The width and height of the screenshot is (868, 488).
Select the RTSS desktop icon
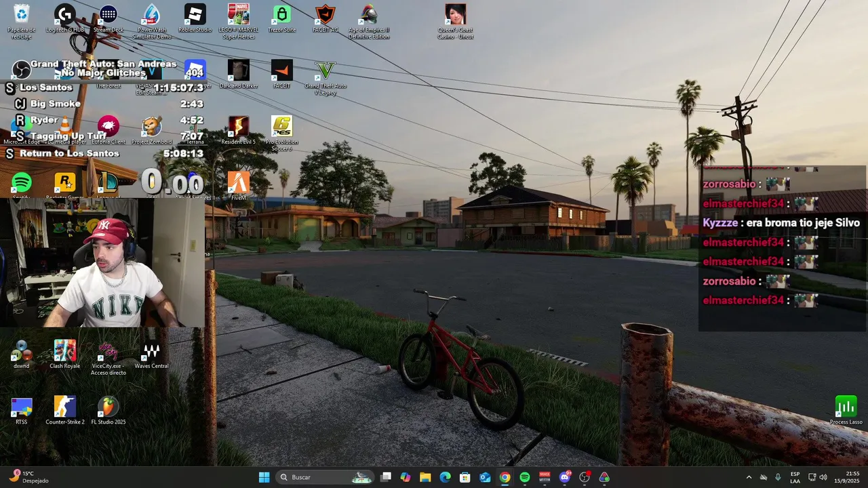click(22, 411)
